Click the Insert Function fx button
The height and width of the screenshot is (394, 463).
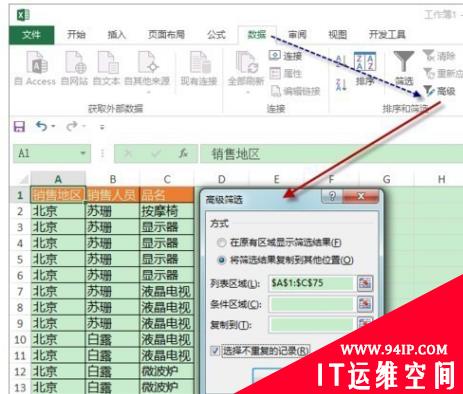click(x=183, y=153)
